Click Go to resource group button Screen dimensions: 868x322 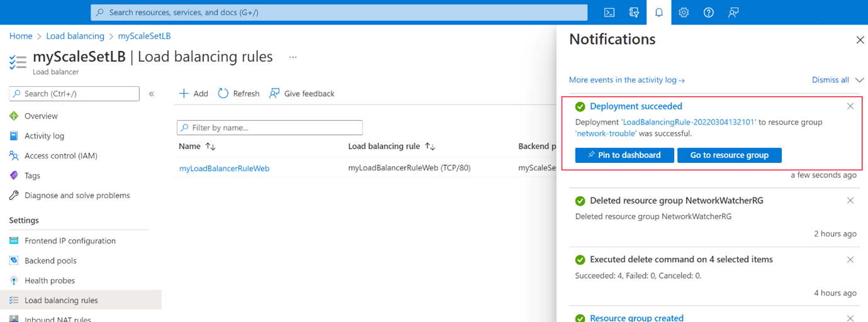click(729, 155)
